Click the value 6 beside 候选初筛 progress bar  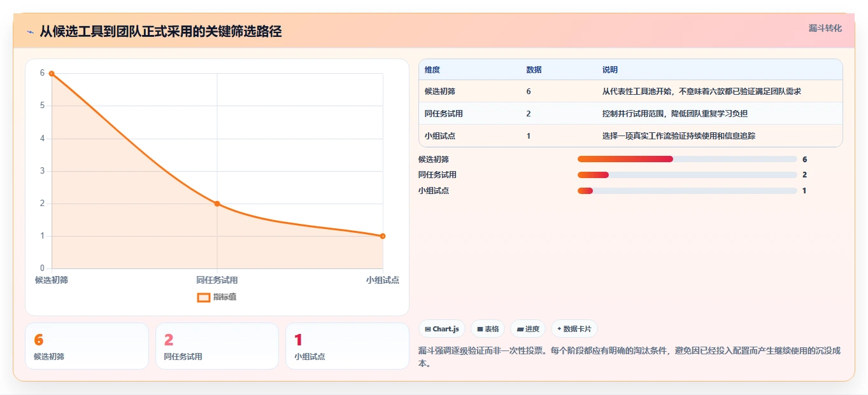(x=805, y=159)
